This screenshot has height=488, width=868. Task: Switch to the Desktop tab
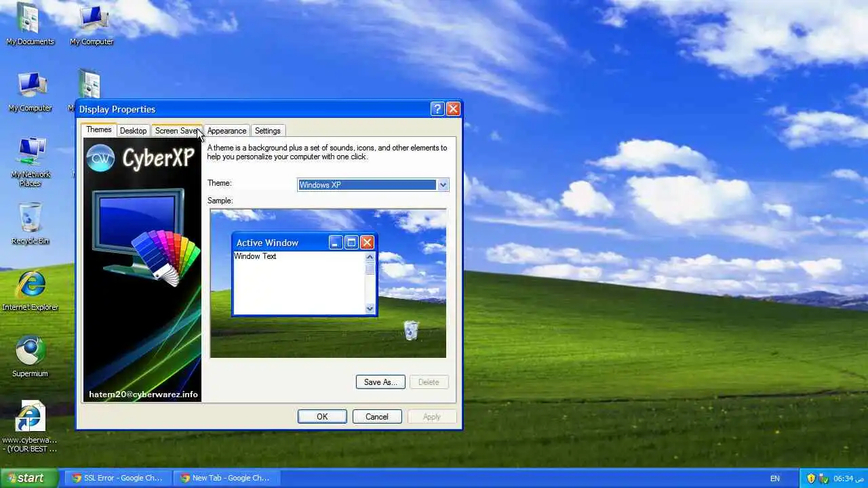coord(133,131)
